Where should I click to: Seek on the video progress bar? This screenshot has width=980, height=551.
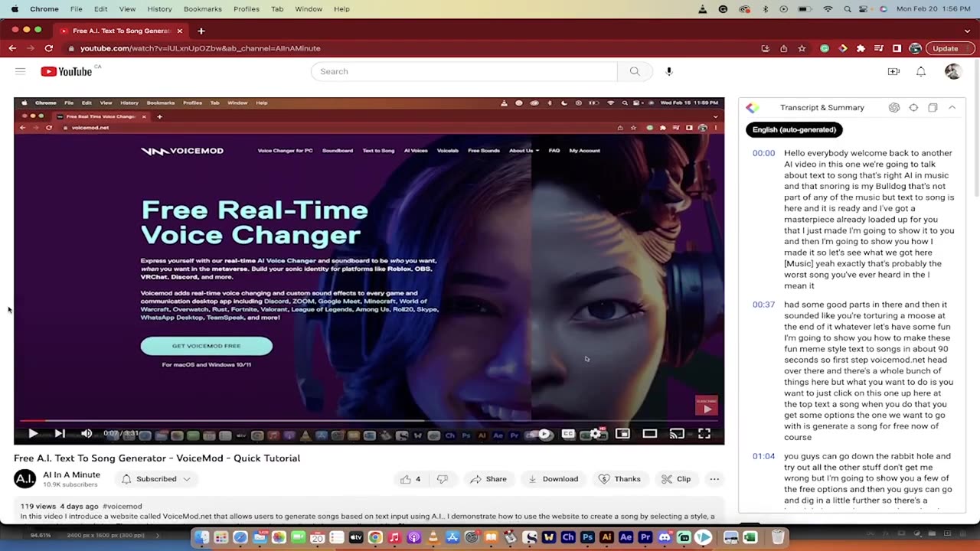[x=369, y=421]
